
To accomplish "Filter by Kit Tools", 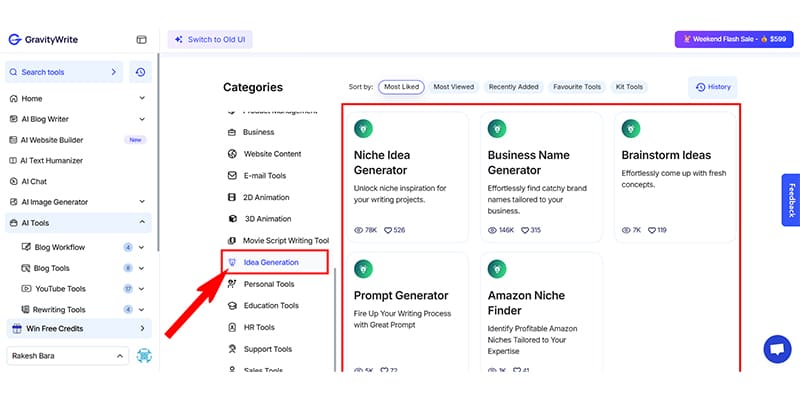I will pos(629,87).
